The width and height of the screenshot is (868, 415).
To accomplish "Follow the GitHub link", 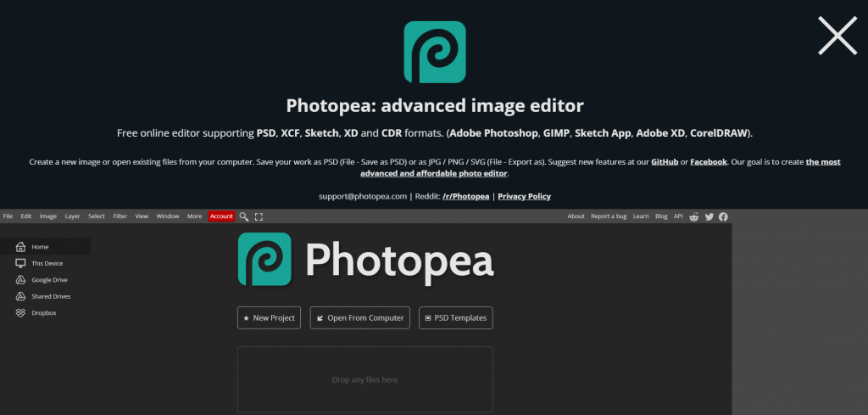I will 665,162.
